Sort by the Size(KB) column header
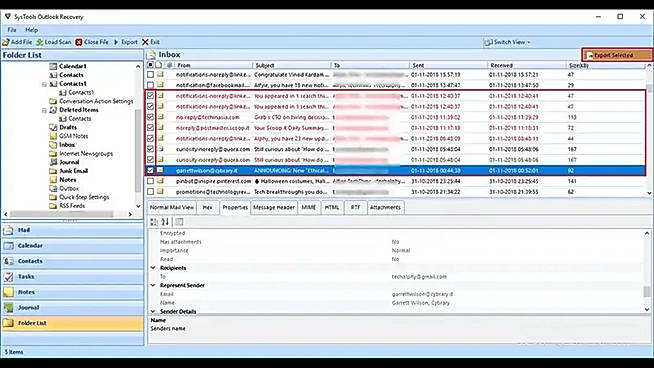The height and width of the screenshot is (368, 654). (x=606, y=65)
